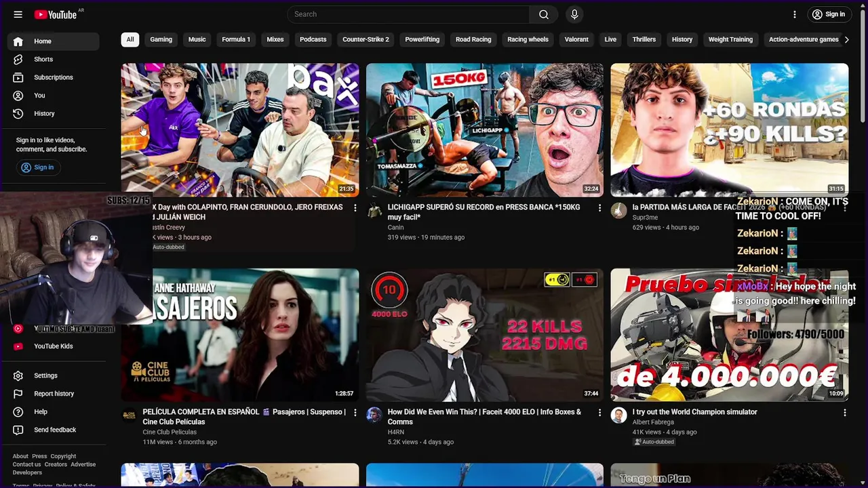The width and height of the screenshot is (868, 488).
Task: Click Advertise link in footer
Action: click(83, 464)
